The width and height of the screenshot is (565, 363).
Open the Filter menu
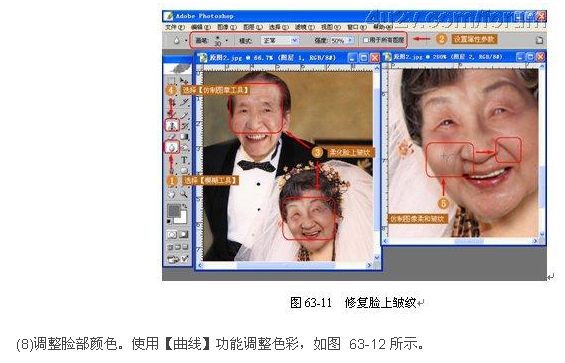(304, 27)
